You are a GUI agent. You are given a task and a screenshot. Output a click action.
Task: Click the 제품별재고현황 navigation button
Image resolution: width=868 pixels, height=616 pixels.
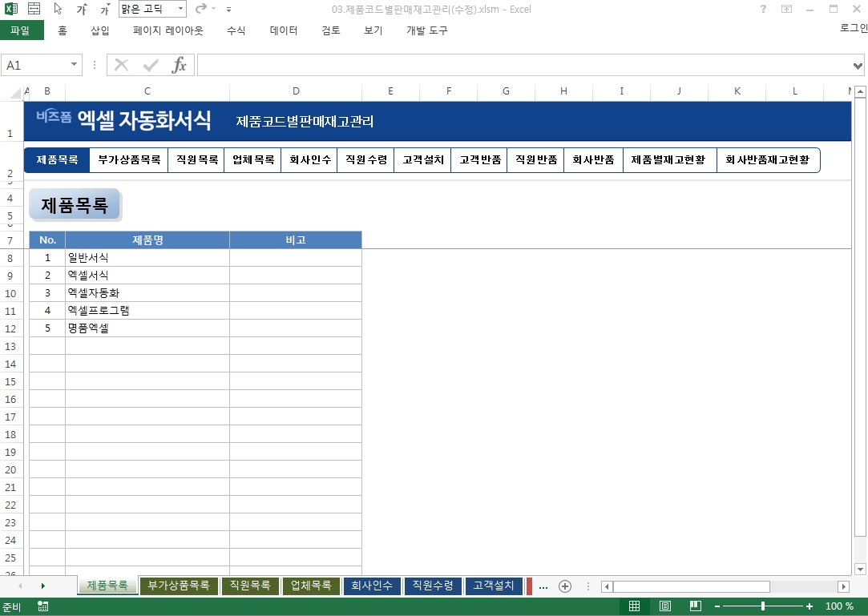(668, 160)
